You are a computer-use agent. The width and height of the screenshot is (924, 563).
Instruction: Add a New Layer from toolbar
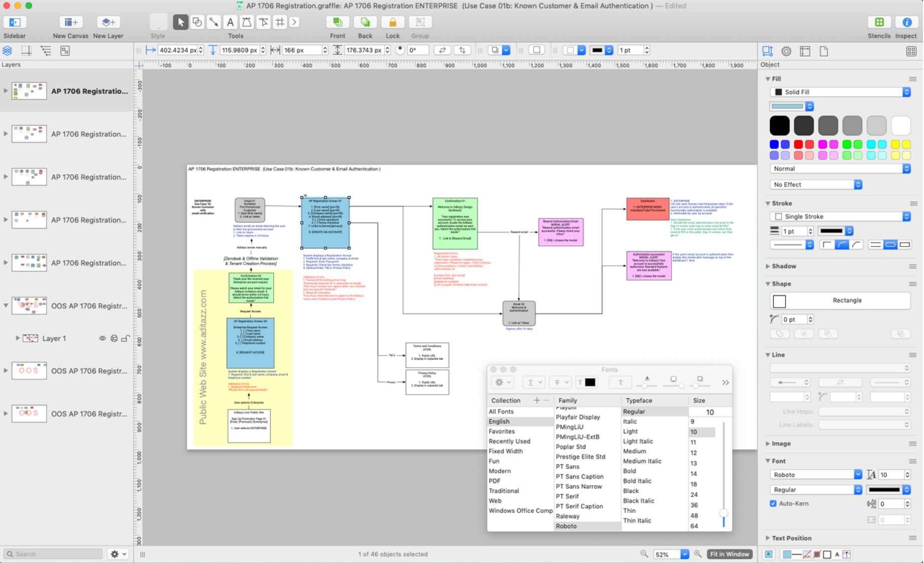point(108,23)
